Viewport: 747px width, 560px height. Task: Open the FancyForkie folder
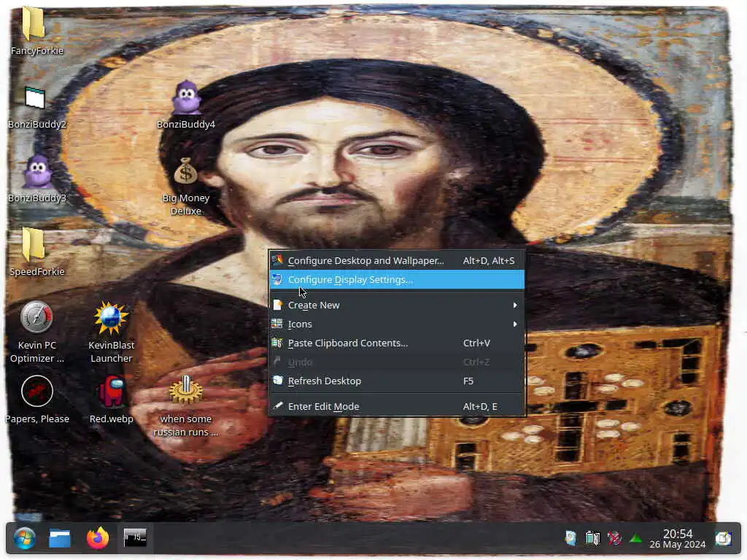[x=36, y=29]
